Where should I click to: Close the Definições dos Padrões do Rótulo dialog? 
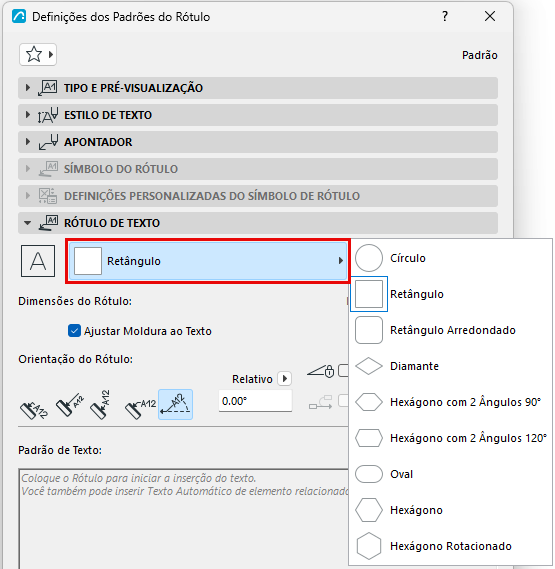pyautogui.click(x=490, y=16)
